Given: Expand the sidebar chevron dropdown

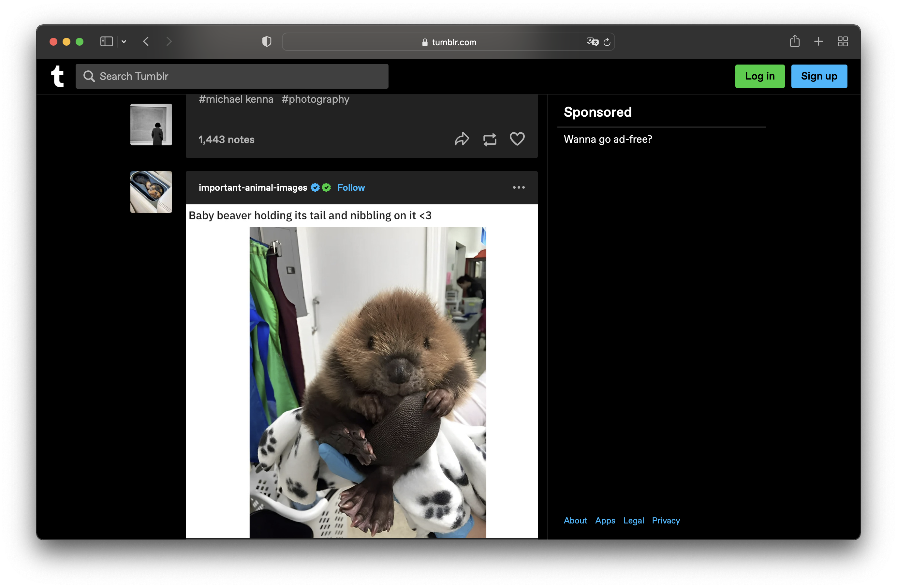Looking at the screenshot, I should point(124,41).
